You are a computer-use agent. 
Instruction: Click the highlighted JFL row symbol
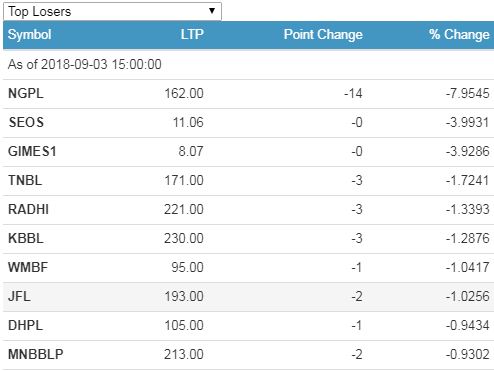pos(19,296)
